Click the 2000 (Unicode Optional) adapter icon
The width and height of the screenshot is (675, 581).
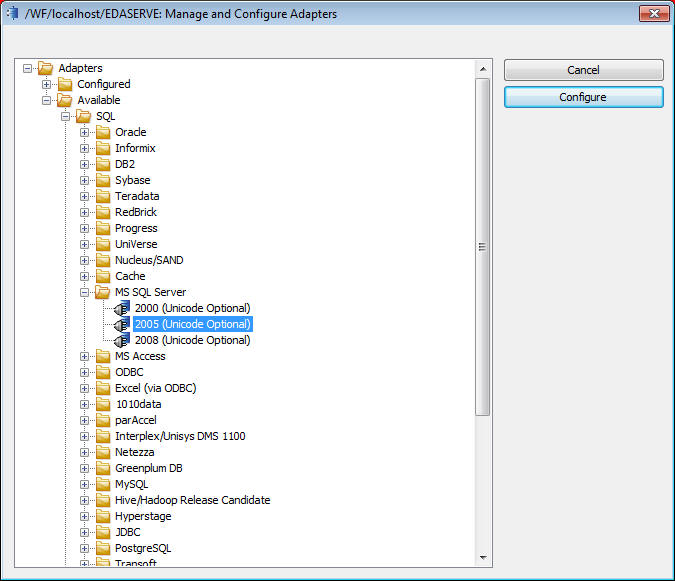[x=122, y=308]
